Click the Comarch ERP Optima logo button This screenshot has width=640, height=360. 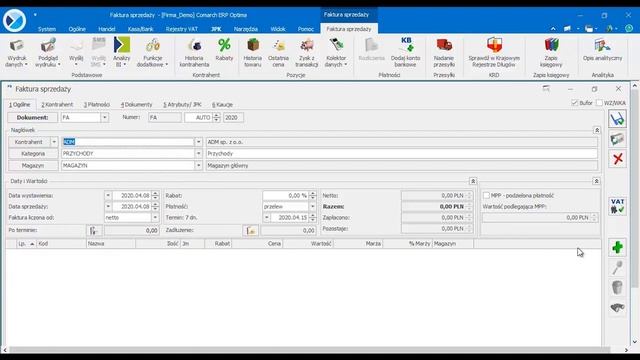(14, 20)
